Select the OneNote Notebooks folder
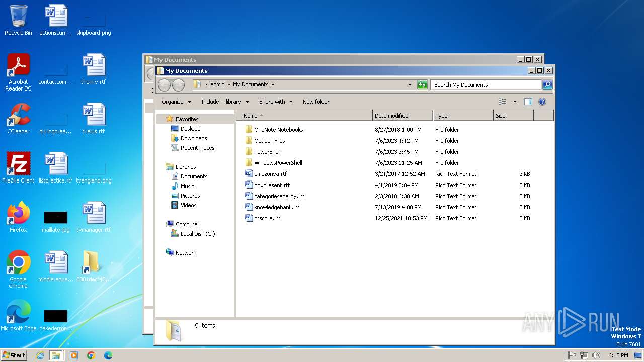The width and height of the screenshot is (644, 362). (274, 130)
